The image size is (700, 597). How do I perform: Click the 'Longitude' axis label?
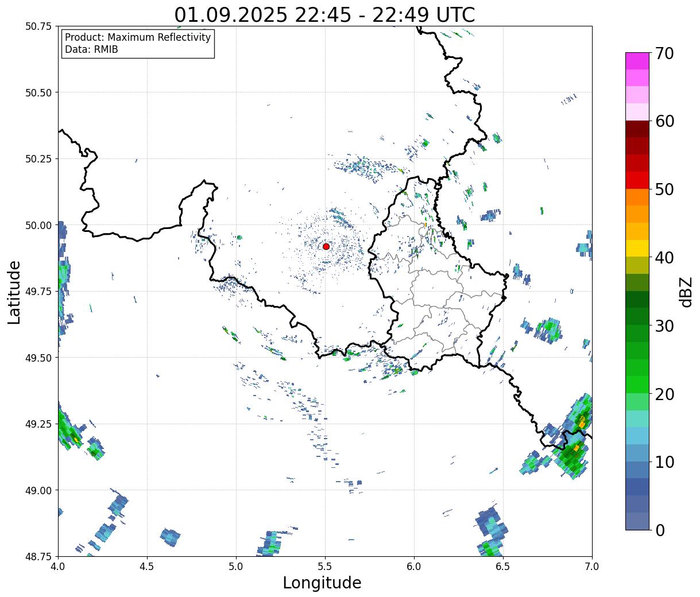tap(322, 583)
